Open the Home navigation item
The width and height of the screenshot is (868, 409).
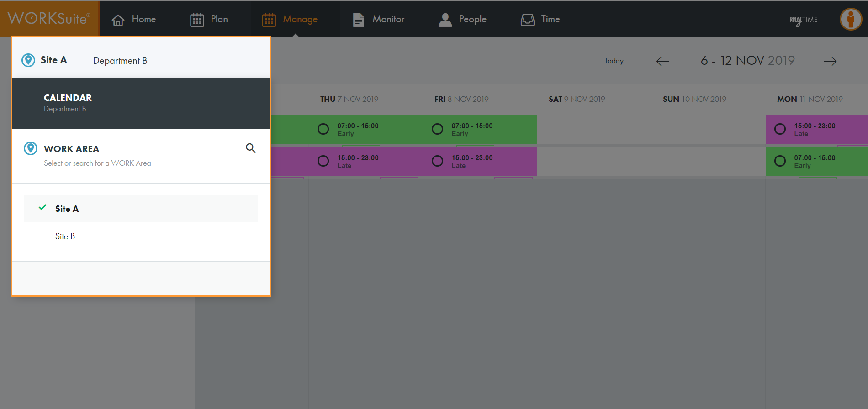[x=134, y=19]
